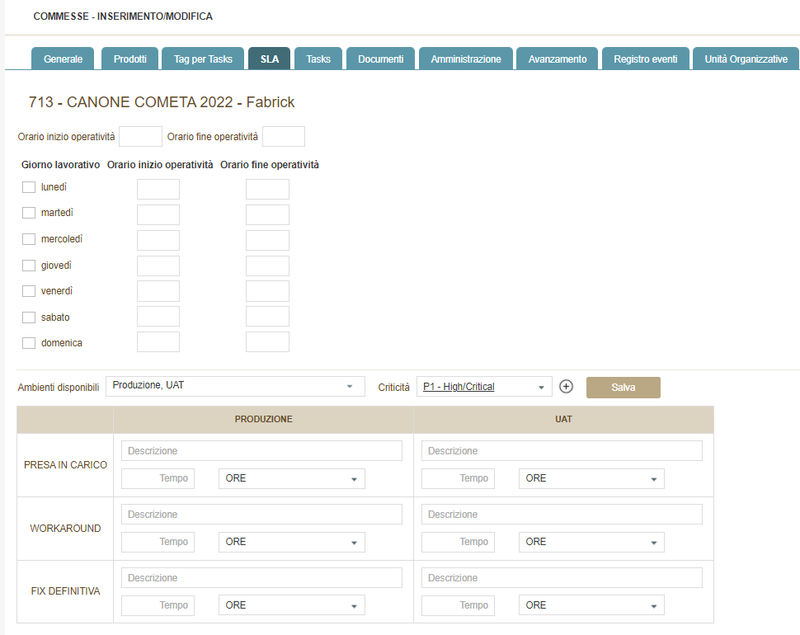The width and height of the screenshot is (800, 635).
Task: Click the plus icon next to Criticità
Action: (566, 386)
